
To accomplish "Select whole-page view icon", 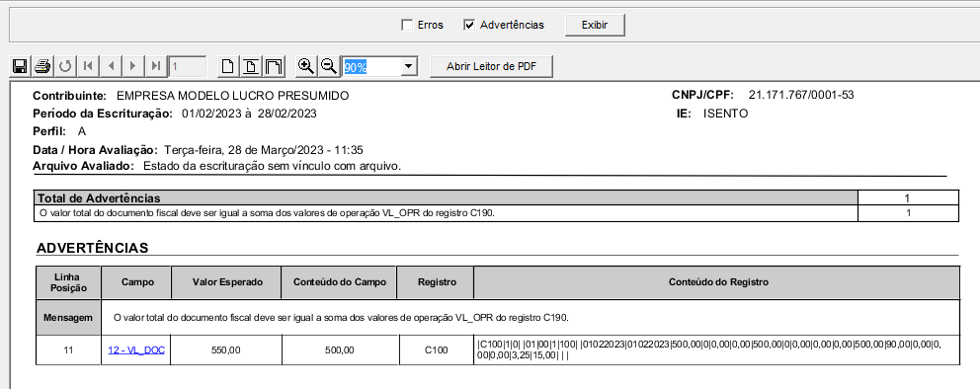I will click(x=228, y=65).
